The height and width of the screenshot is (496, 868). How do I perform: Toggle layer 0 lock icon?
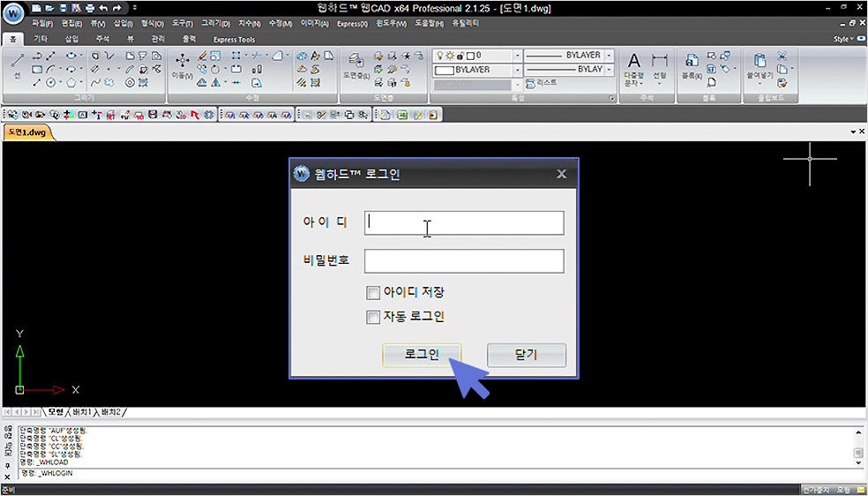pos(460,56)
